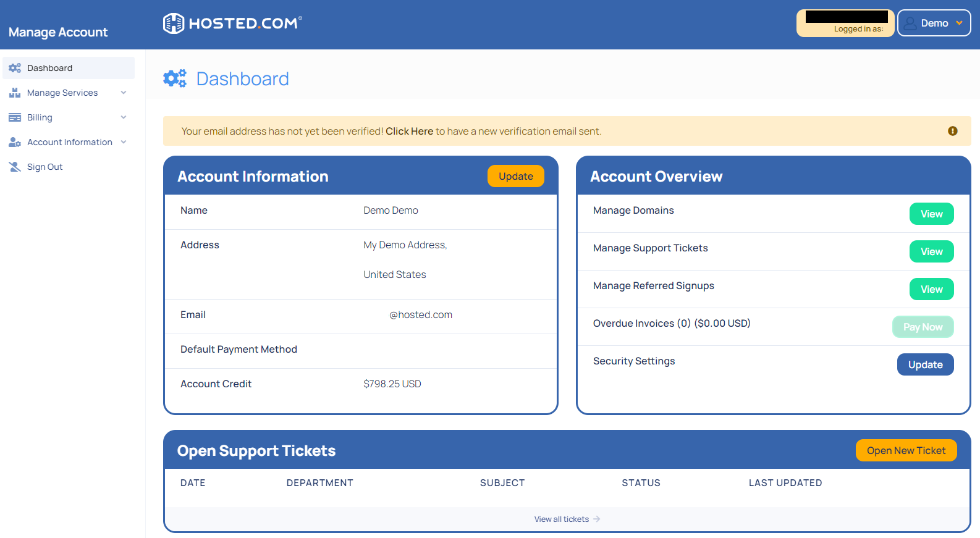Click the Manage Services sidebar icon

15,93
